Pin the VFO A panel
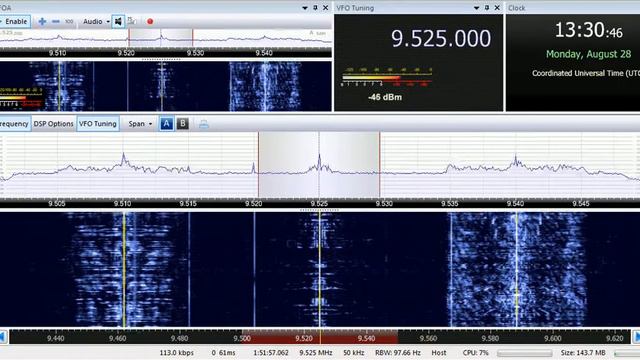This screenshot has width=640, height=360. [315, 8]
